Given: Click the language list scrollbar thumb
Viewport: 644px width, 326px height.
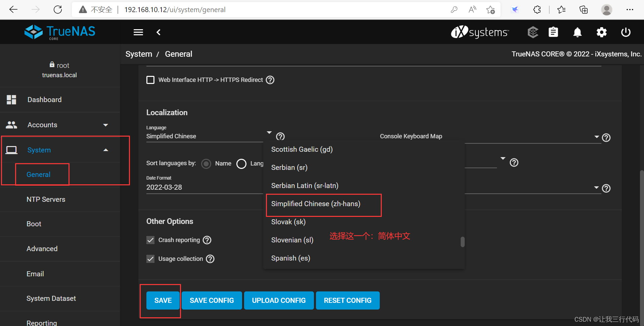Looking at the screenshot, I should point(462,242).
